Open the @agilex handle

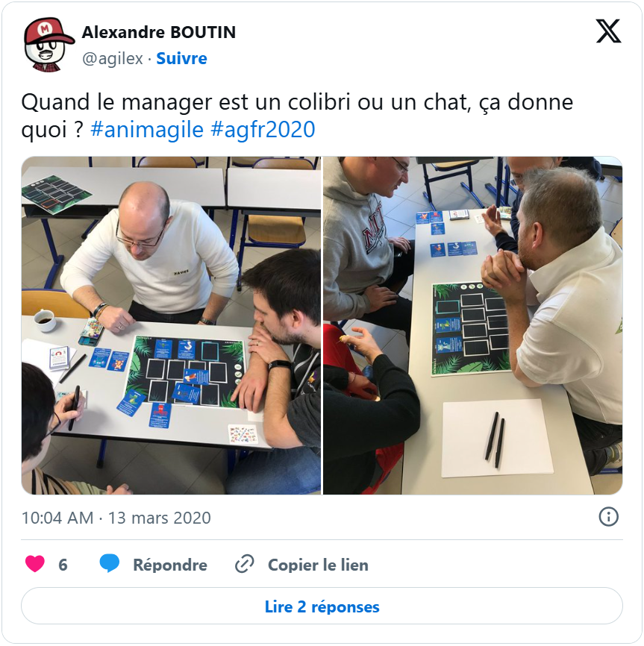pos(113,58)
